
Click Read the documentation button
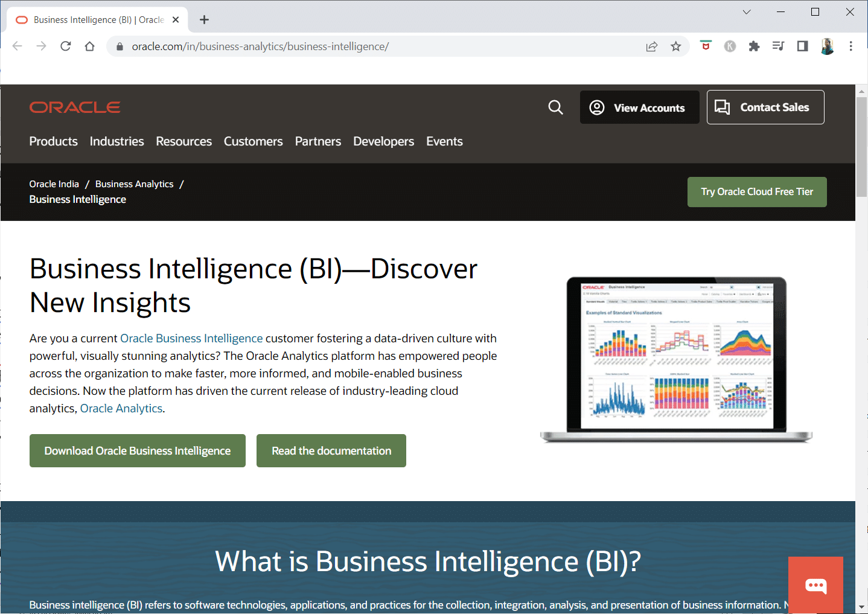331,451
